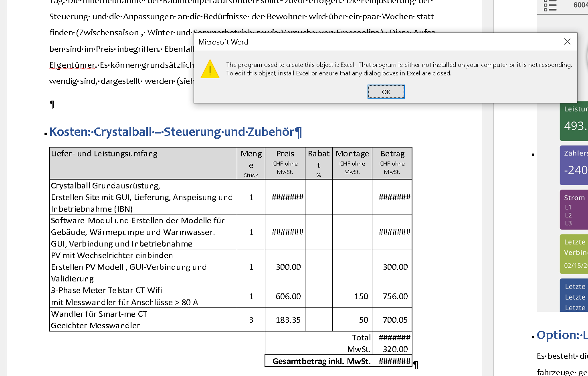This screenshot has height=376, width=588.
Task: Click the '3-Phase Meter Telstar CT Wifi' cell
Action: (x=143, y=296)
